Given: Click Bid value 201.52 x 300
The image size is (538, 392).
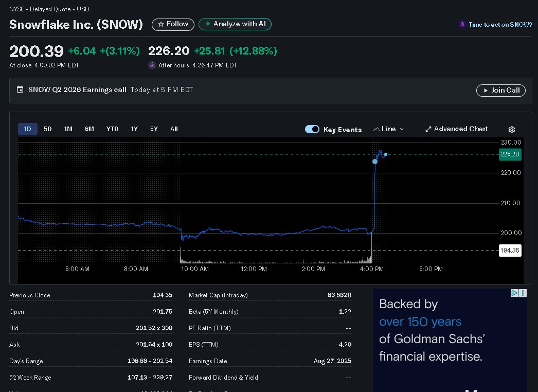Looking at the screenshot, I should tap(154, 328).
